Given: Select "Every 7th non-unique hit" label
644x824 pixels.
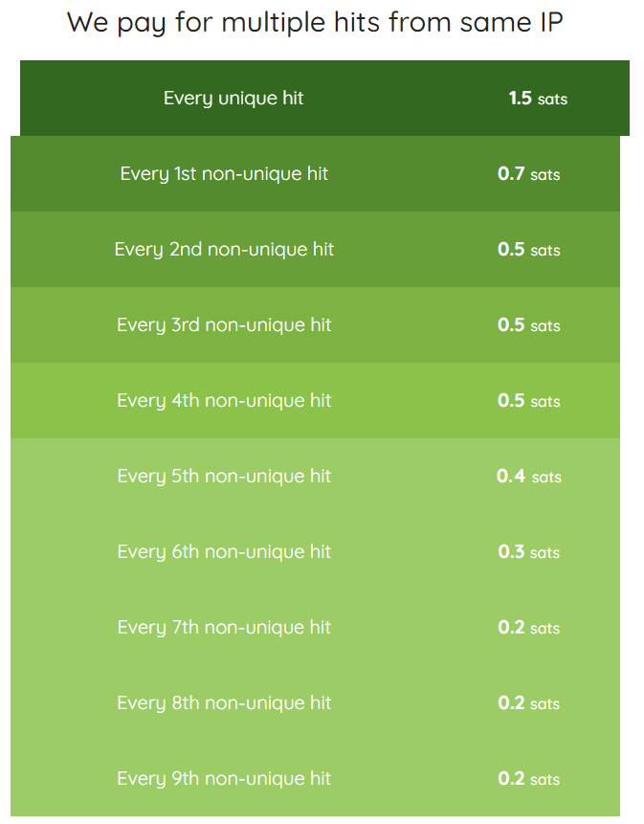Looking at the screenshot, I should 224,627.
